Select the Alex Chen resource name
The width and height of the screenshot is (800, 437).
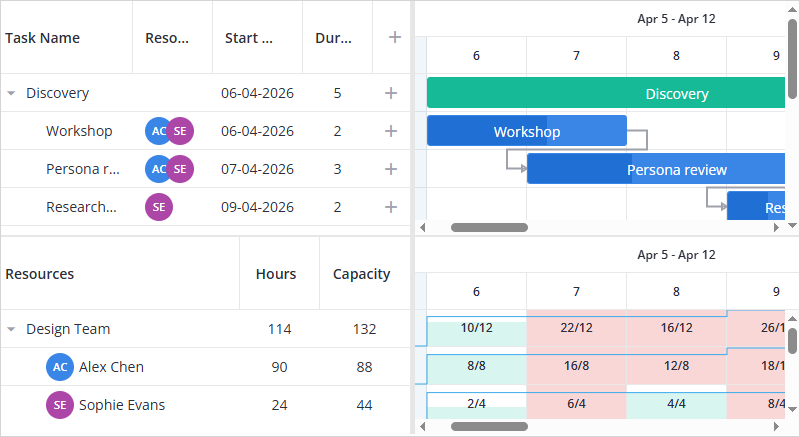click(111, 367)
